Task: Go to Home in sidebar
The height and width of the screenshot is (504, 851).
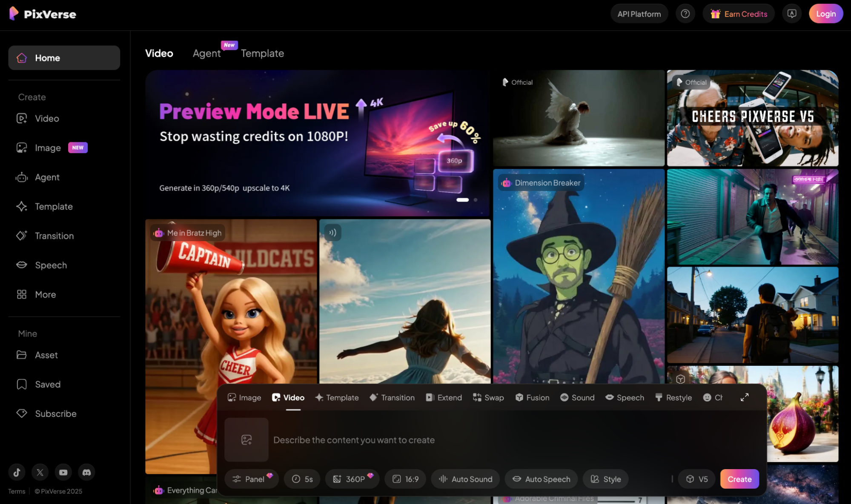Action: pyautogui.click(x=64, y=58)
